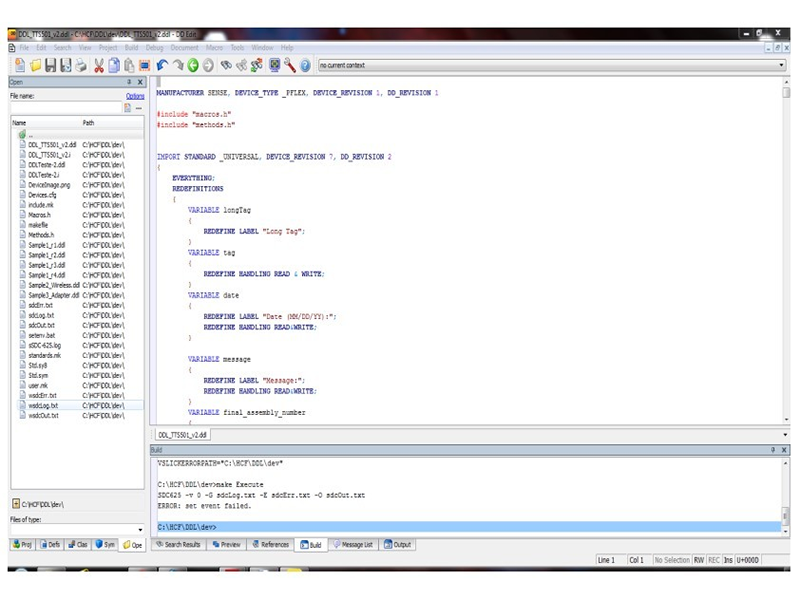This screenshot has height=600, width=800.
Task: Toggle the Ins indicator in status bar
Action: (728, 560)
